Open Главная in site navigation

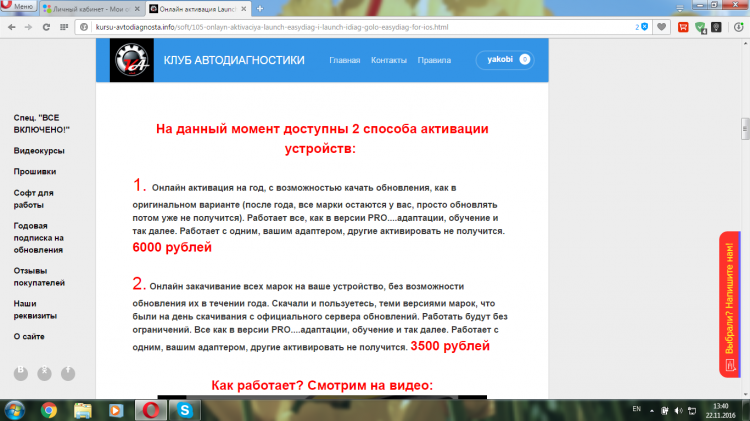tap(344, 60)
